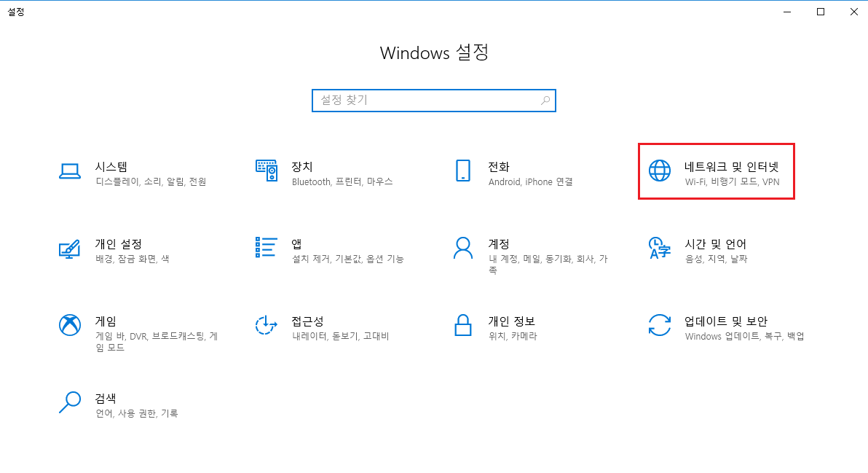The image size is (868, 473).
Task: Go to 장치 settings title
Action: pos(302,167)
